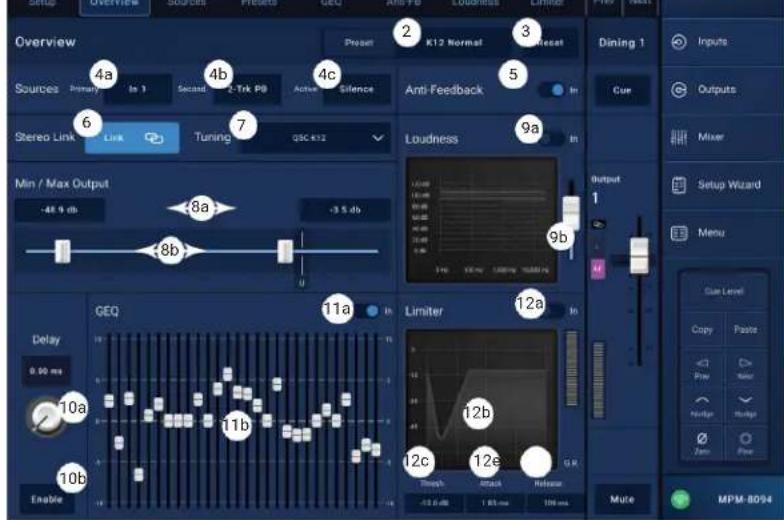Click the Fine circle icon in keypad

point(745,438)
